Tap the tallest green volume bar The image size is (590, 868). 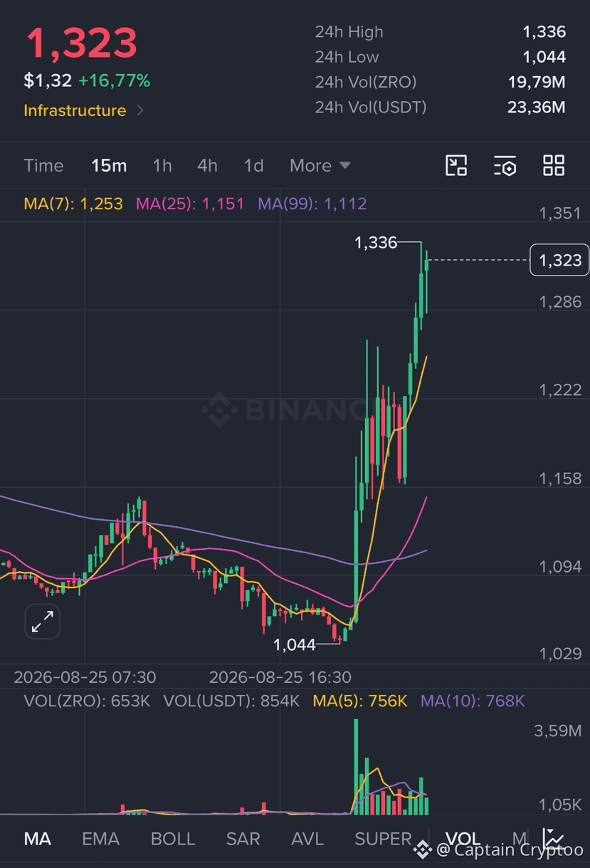pyautogui.click(x=356, y=767)
